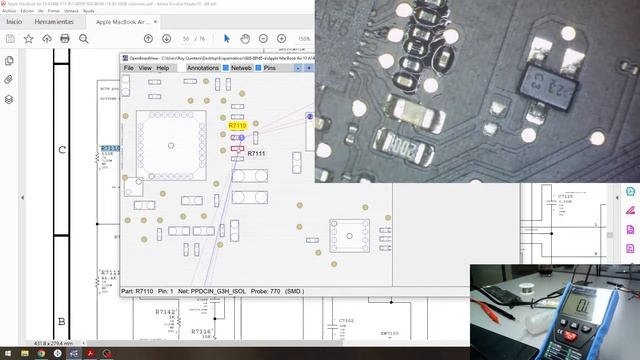
Task: Click the vertical scrollbar thumb in Acrobat
Action: [610, 235]
